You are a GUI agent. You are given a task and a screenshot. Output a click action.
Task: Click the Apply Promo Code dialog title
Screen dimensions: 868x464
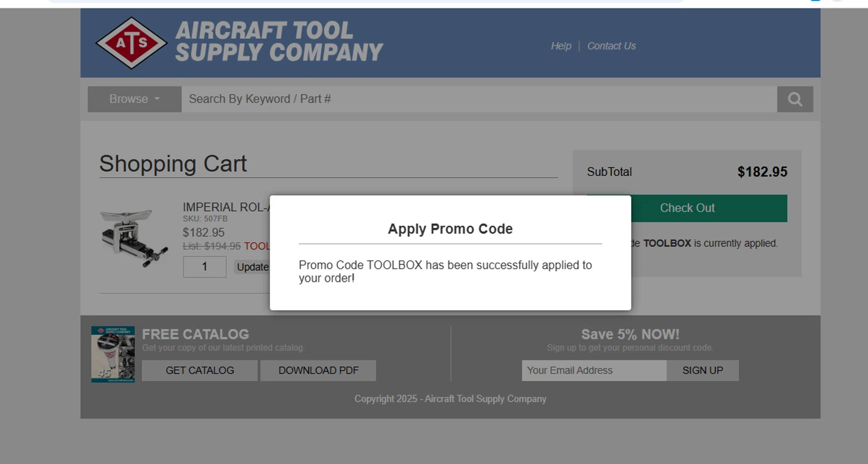450,229
